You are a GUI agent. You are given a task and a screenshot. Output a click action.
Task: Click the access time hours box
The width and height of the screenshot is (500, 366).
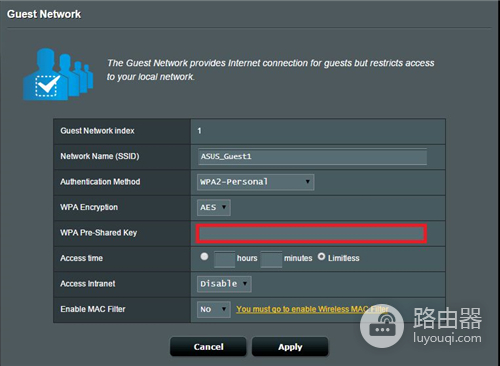coord(224,259)
